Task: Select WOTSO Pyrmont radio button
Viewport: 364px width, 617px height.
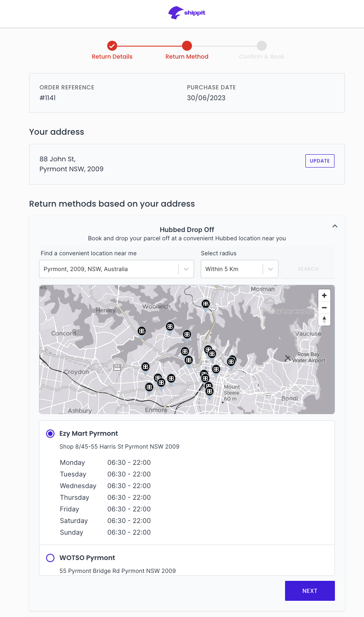Action: [50, 558]
